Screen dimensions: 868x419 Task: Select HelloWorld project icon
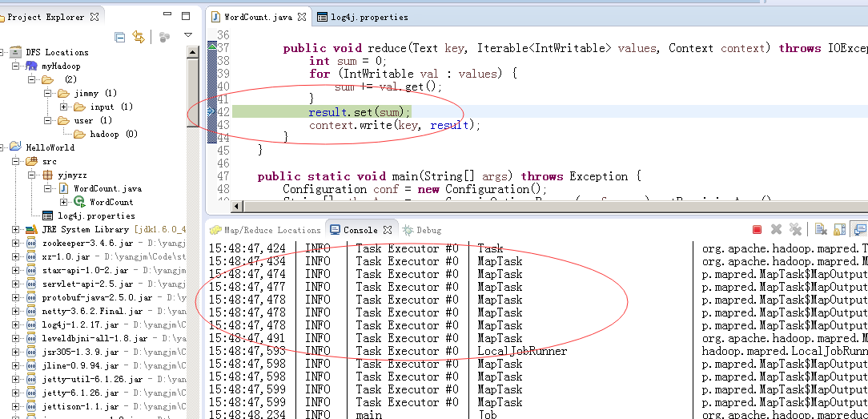point(15,147)
